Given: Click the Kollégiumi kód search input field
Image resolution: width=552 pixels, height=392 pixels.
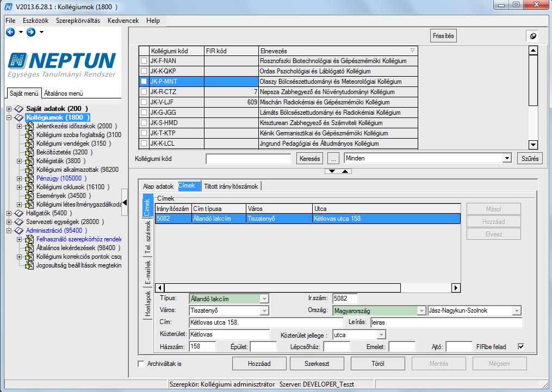Looking at the screenshot, I should [249, 158].
